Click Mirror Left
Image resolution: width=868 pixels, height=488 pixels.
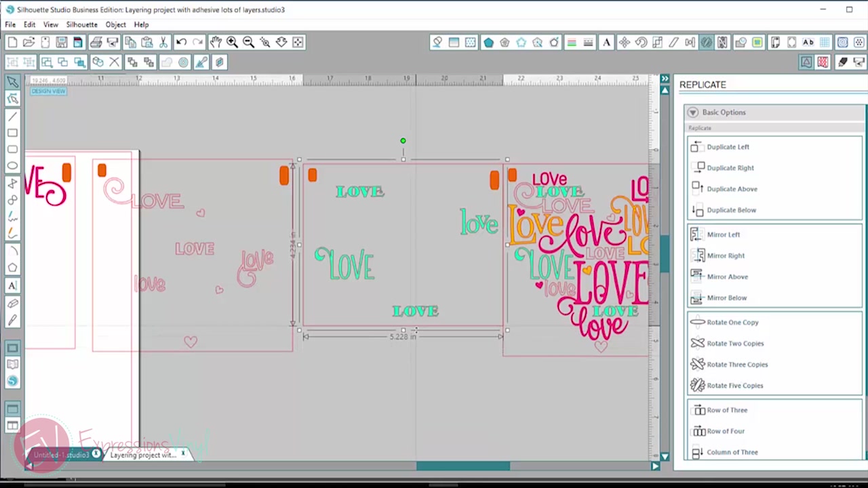pos(723,235)
